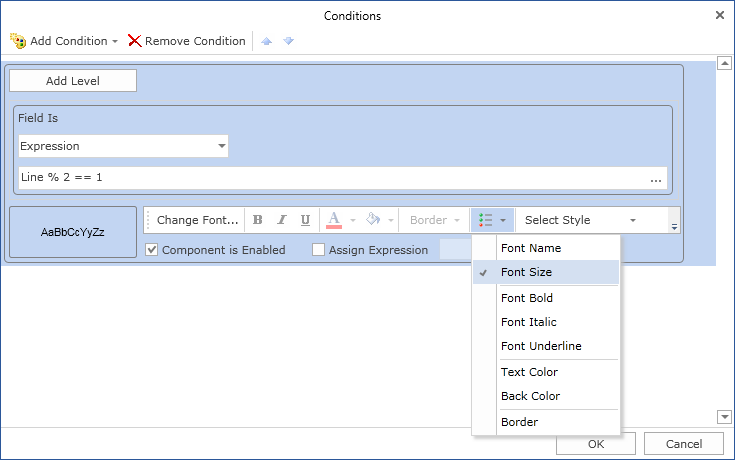Viewport: 735px width, 460px height.
Task: Click the permissions list icon in formatting toolbar
Action: pos(486,220)
